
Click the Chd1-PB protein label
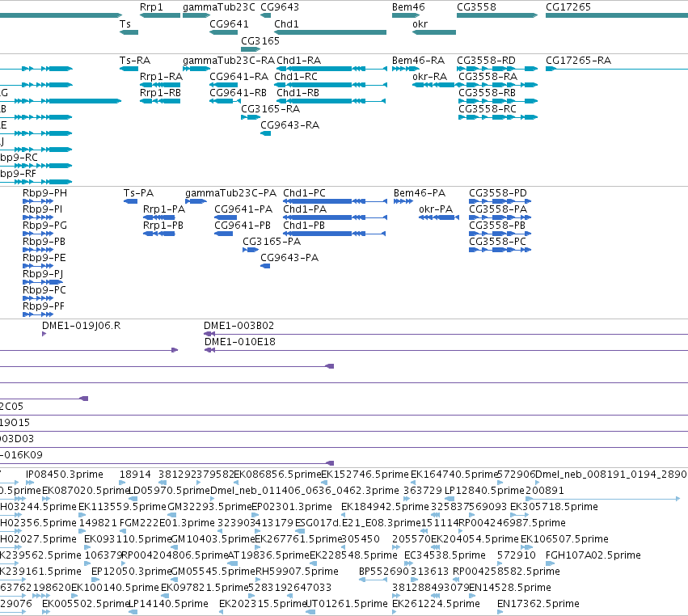[x=304, y=226]
